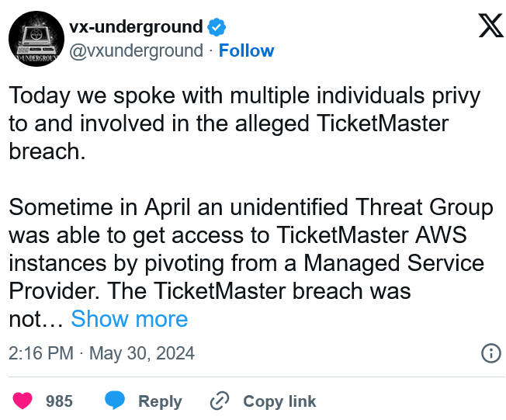This screenshot has width=506, height=420.
Task: Click the 985 likes count
Action: [x=59, y=401]
